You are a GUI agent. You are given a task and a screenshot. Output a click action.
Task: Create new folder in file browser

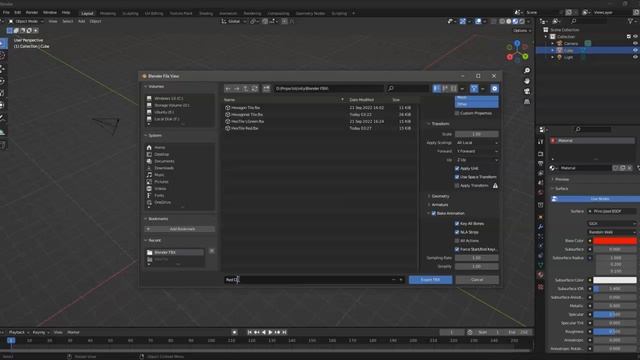point(266,89)
